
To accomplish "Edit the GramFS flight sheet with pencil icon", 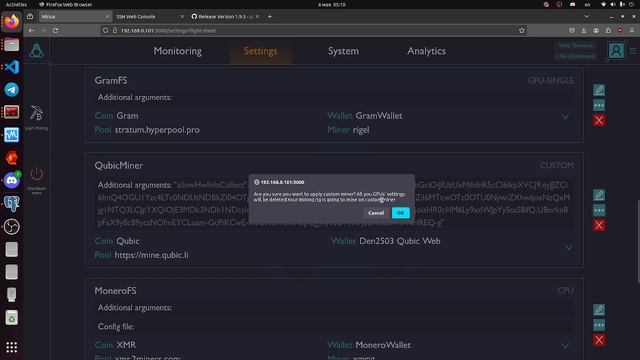I will click(599, 90).
